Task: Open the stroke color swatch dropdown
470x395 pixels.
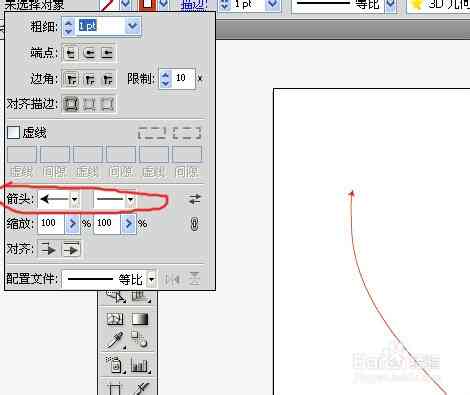Action: (x=163, y=5)
